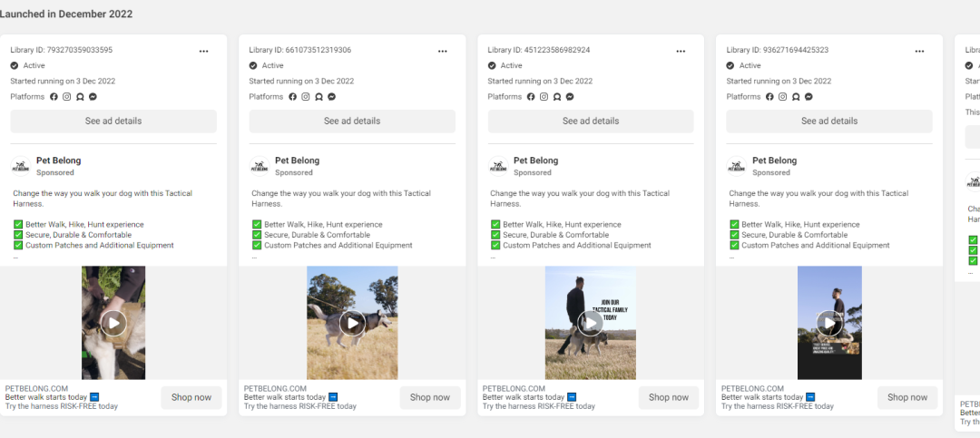Viewport: 980px width, 438px height.
Task: Click Audience Network icon in fourth ad card
Action: [x=796, y=97]
